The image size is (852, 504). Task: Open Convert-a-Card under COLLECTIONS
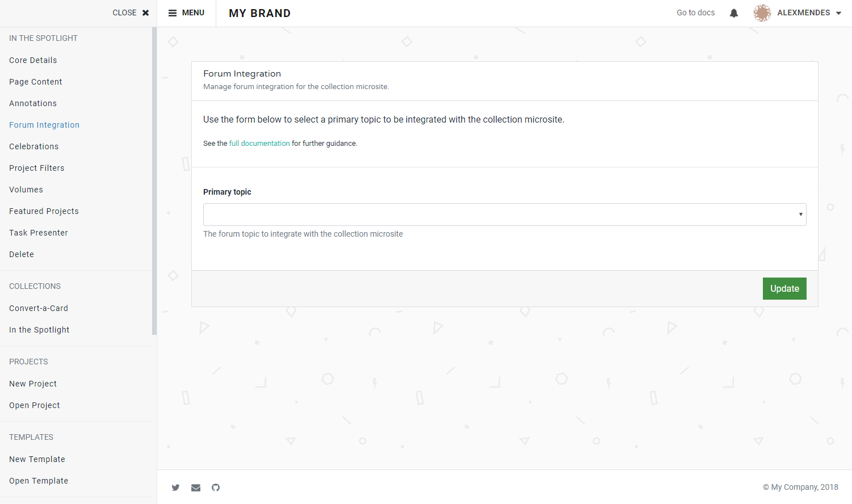pyautogui.click(x=38, y=308)
